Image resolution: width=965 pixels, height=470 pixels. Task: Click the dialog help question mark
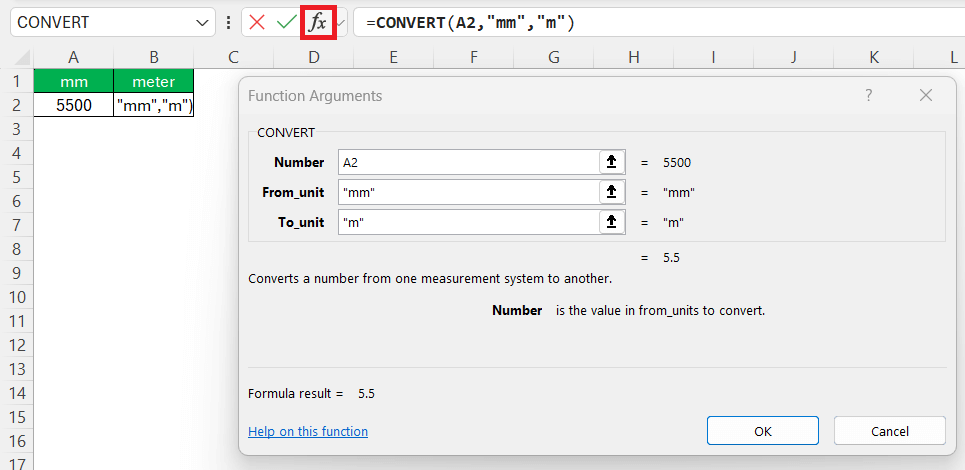click(869, 95)
